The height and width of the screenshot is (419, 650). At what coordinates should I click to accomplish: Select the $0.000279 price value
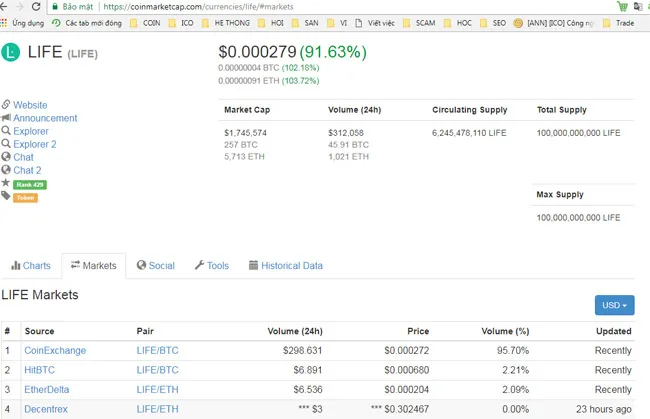257,52
